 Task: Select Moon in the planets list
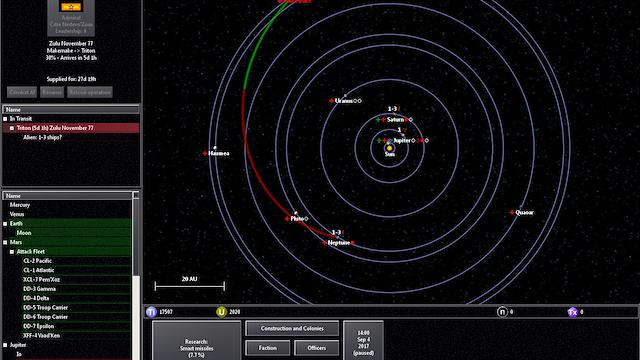24,233
